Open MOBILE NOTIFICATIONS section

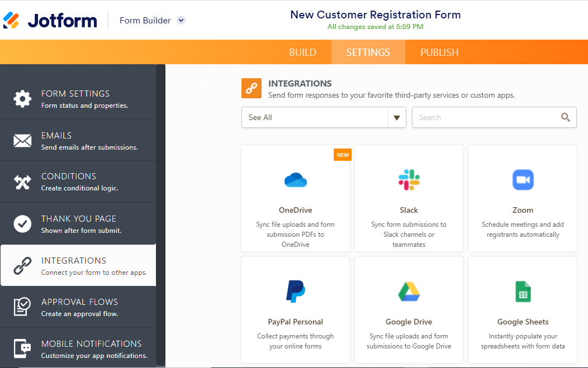click(78, 348)
